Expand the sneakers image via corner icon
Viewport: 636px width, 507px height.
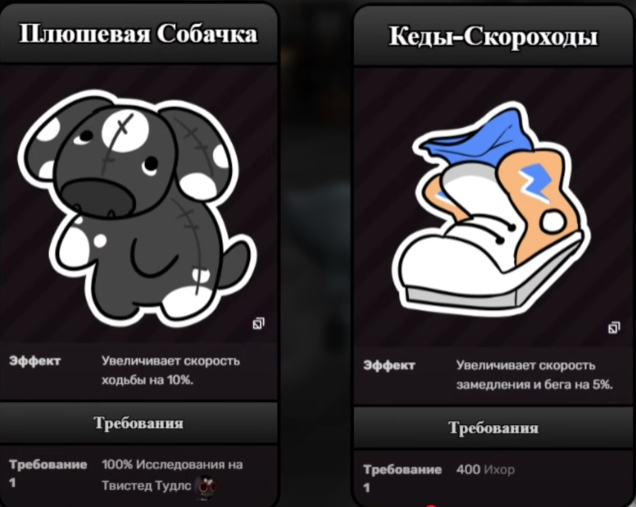(x=614, y=327)
